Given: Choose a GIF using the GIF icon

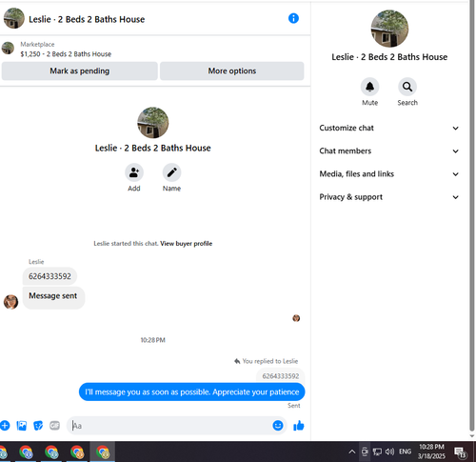Looking at the screenshot, I should click(54, 425).
